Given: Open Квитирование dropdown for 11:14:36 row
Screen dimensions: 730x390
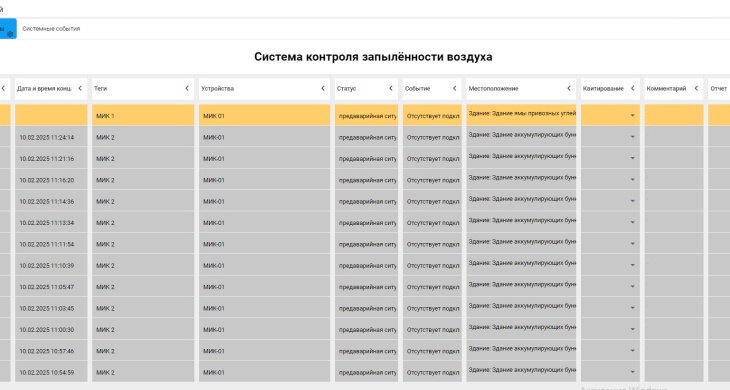Looking at the screenshot, I should 633,201.
